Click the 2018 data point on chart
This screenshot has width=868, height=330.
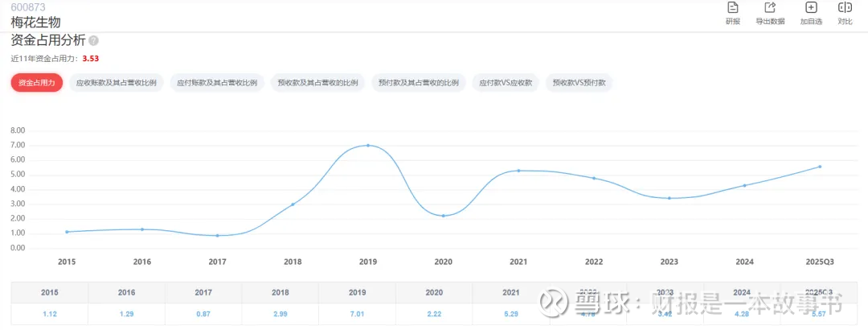(293, 204)
